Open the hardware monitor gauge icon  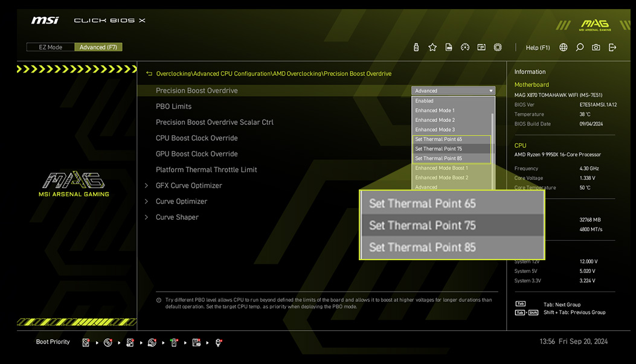pos(465,47)
